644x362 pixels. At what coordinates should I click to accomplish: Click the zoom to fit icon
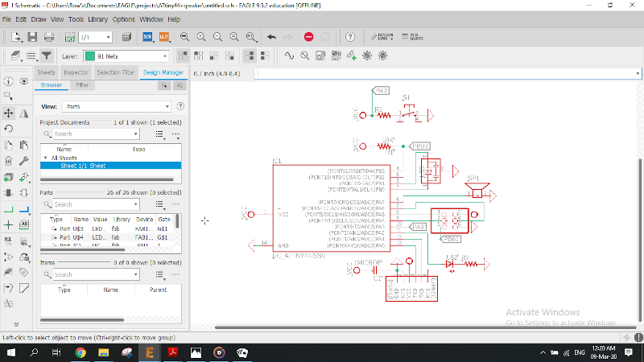[185, 37]
